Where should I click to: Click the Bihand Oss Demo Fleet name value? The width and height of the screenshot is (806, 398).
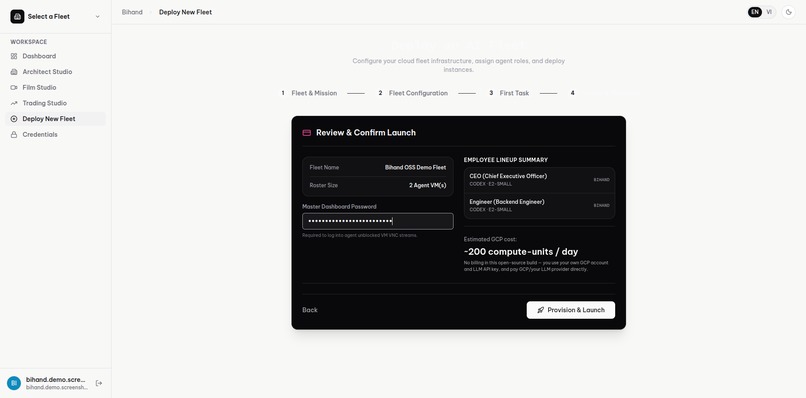pos(415,168)
